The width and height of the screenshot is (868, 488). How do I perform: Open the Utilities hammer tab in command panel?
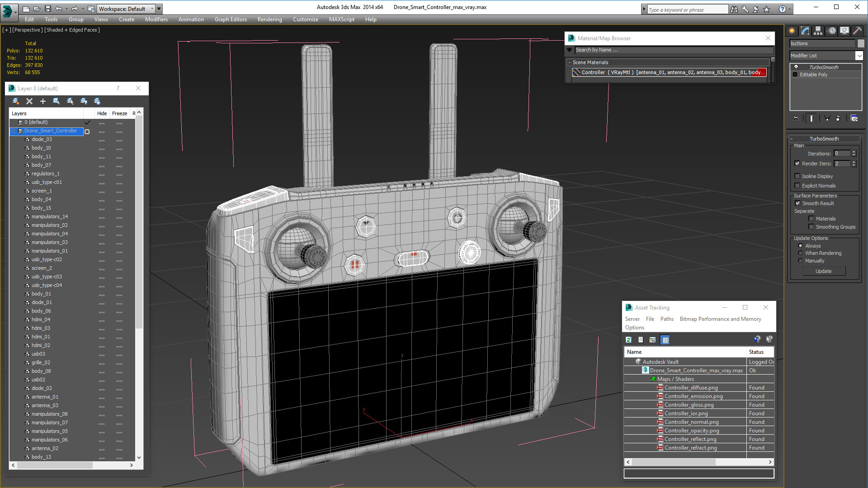coord(857,31)
